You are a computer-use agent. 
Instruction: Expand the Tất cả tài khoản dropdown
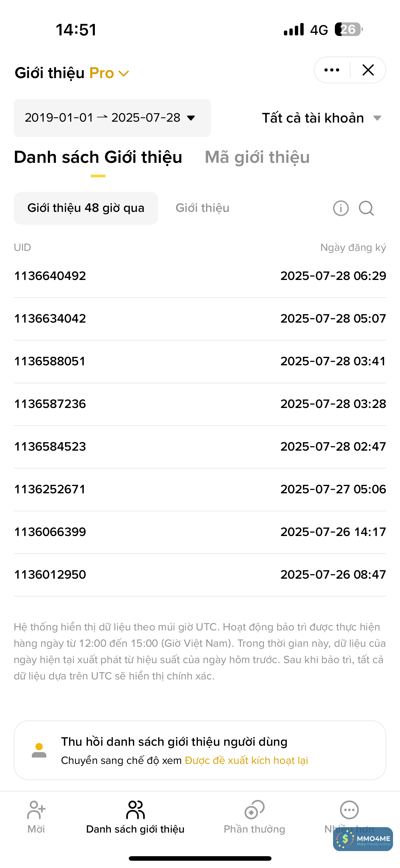pos(322,118)
